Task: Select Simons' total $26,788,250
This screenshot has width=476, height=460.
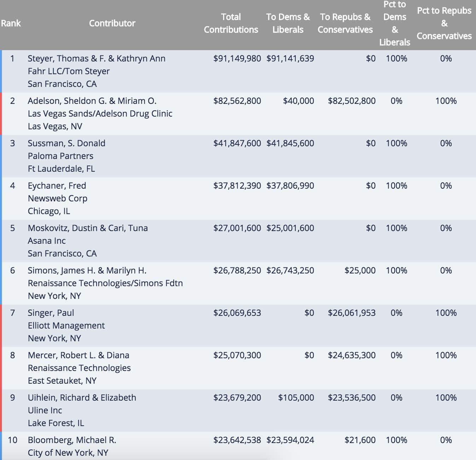Action: pyautogui.click(x=237, y=270)
